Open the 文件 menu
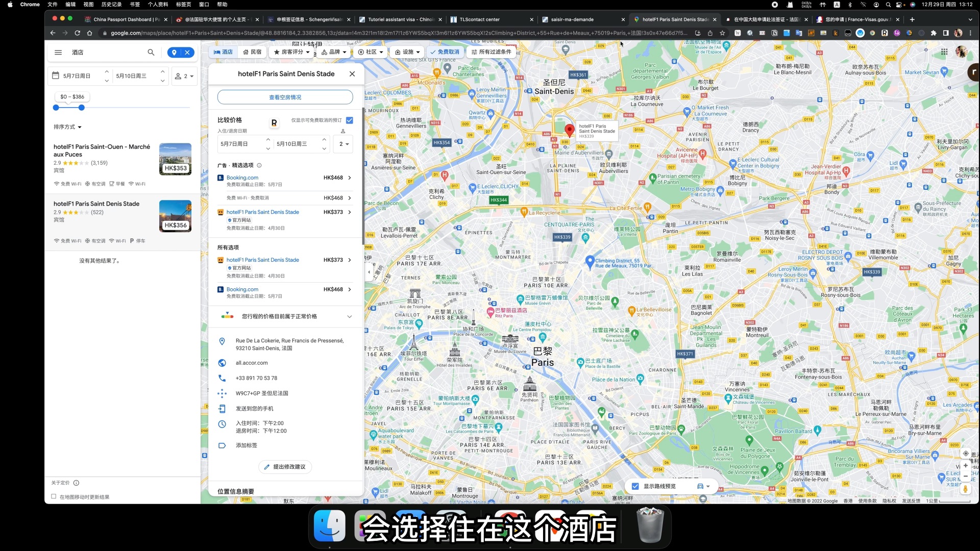Screen dimensions: 980x551 [53, 5]
